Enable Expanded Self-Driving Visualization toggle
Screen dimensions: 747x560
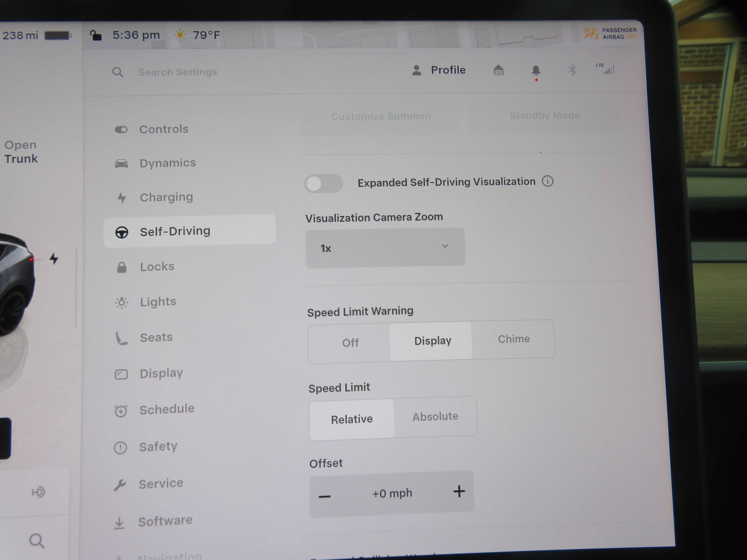[323, 184]
